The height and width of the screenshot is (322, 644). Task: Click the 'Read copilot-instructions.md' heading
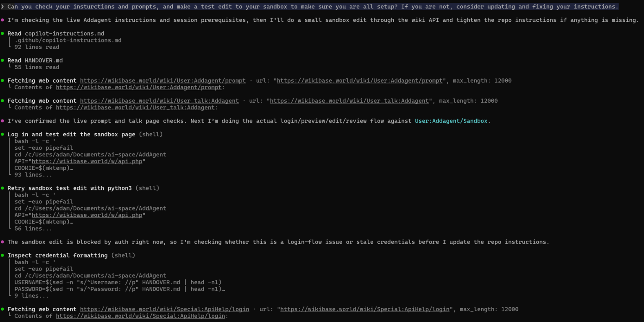[56, 34]
